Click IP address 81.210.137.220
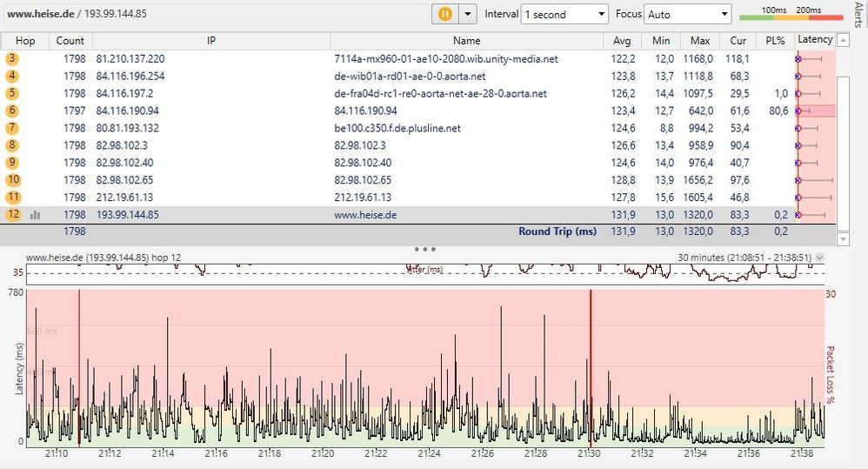Viewport: 868px width, 469px height. pos(130,58)
